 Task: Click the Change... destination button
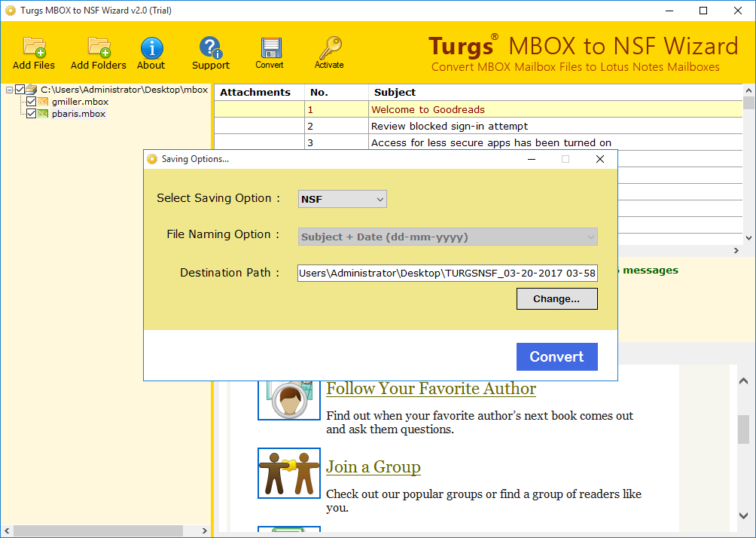click(557, 298)
